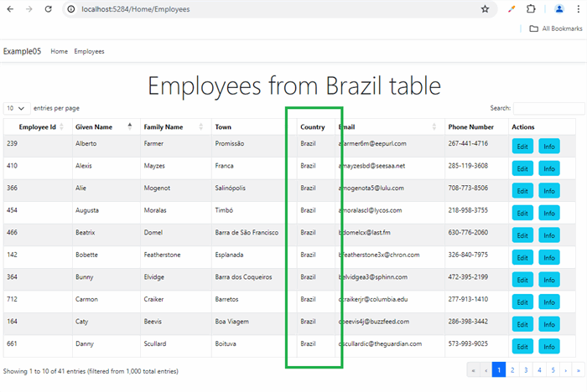Select pagination page 1
This screenshot has width=587, height=392.
coord(499,370)
